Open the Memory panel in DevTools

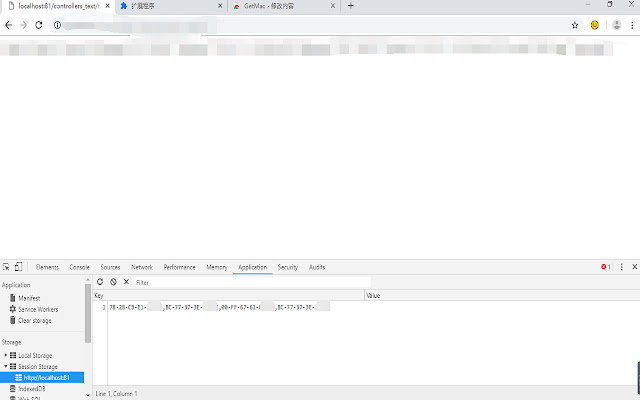coord(217,267)
